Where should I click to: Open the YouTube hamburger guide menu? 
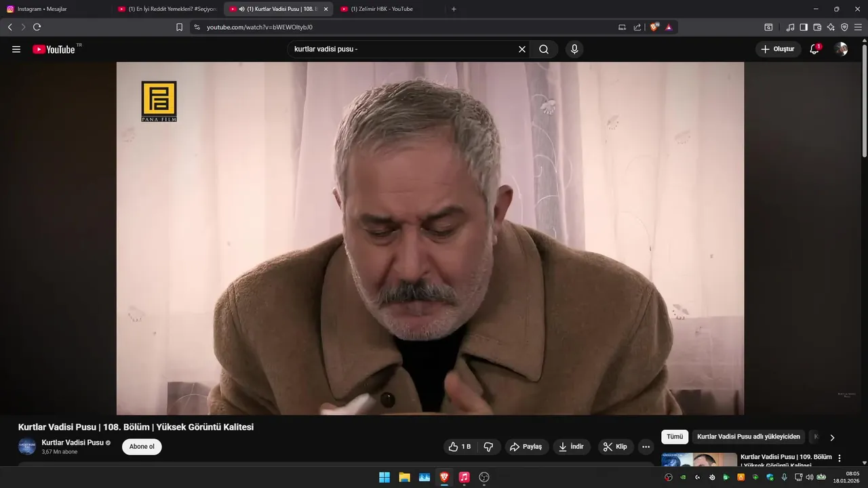[16, 49]
